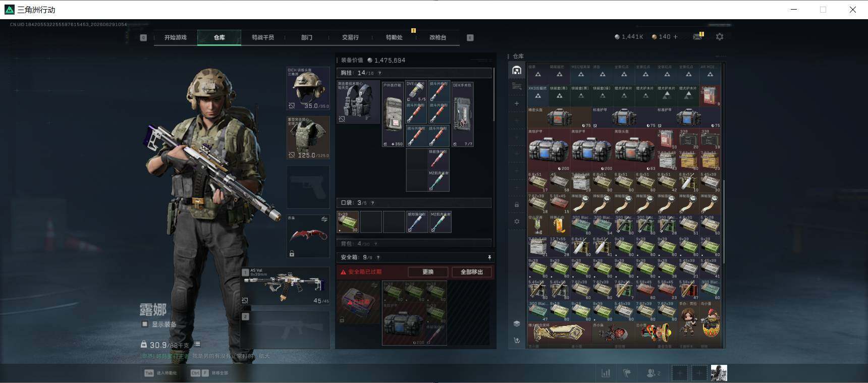
Task: Click the Tab 进入特勤处 shortcut
Action: tap(160, 373)
